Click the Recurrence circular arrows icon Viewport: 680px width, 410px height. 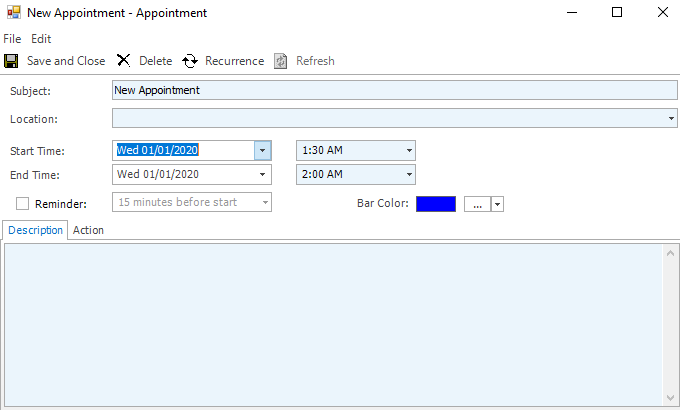point(190,61)
